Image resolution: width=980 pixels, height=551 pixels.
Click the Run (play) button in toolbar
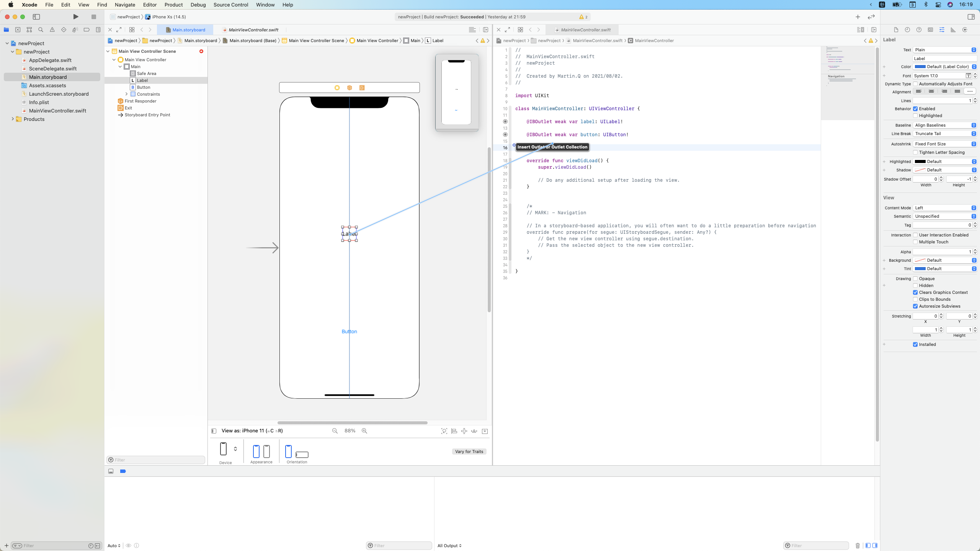pyautogui.click(x=76, y=17)
